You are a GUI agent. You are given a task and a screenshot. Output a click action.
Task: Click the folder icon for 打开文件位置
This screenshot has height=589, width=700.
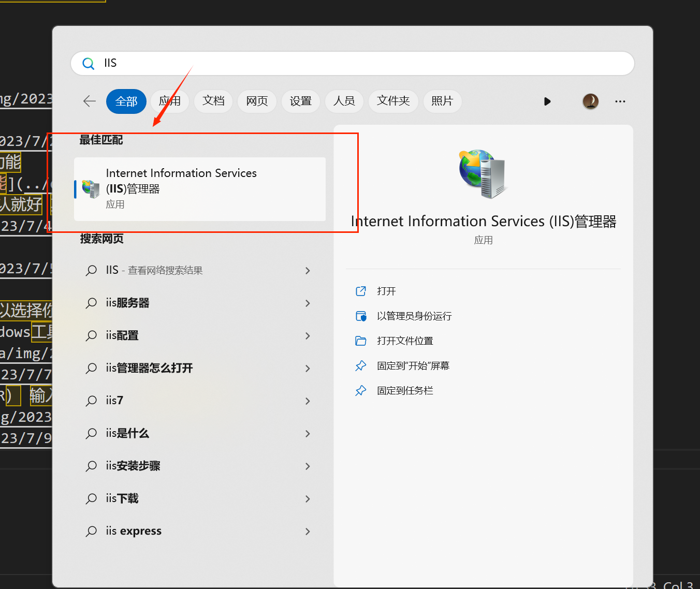tap(361, 341)
